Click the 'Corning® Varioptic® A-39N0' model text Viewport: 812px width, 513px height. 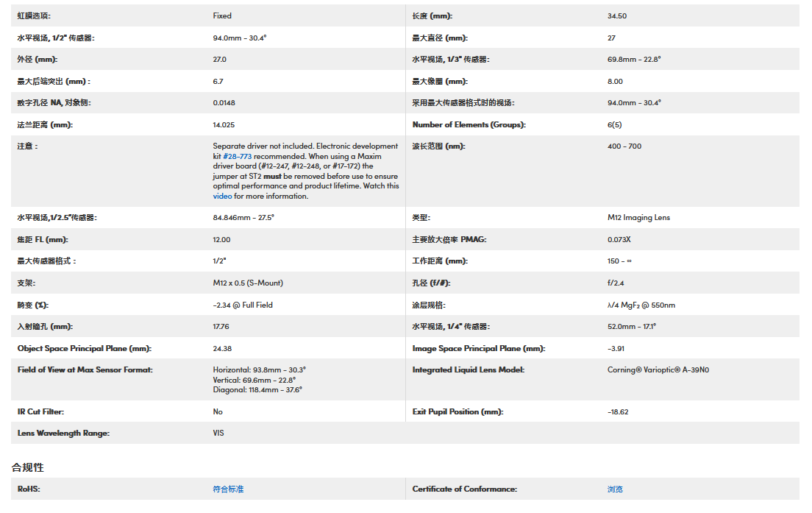tap(658, 369)
